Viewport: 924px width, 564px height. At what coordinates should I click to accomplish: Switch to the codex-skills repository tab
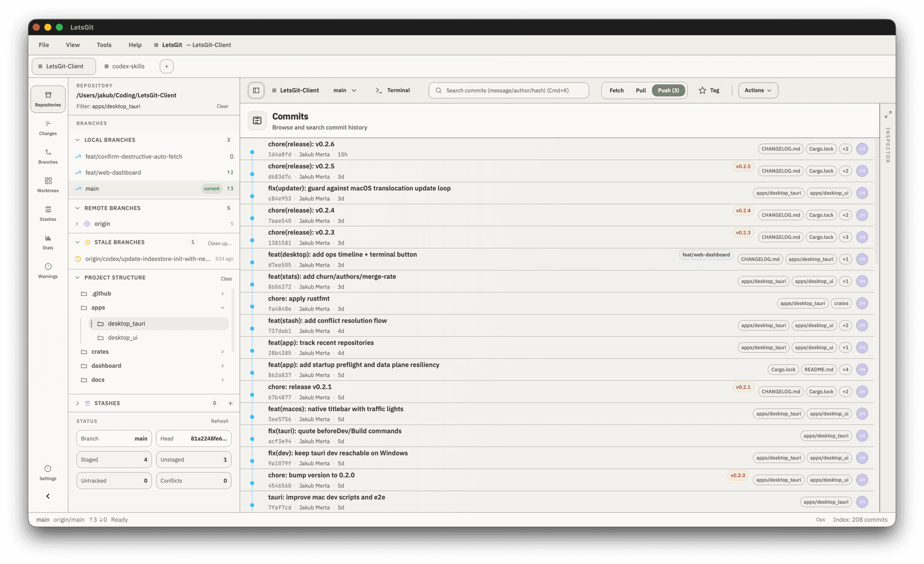128,66
